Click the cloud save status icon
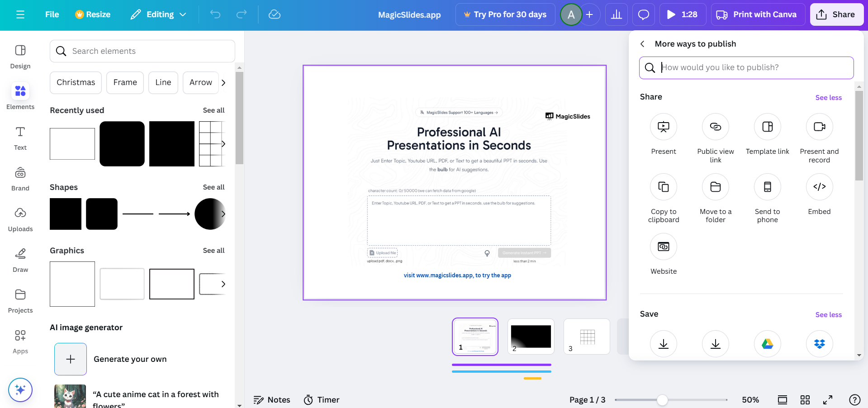The height and width of the screenshot is (408, 868). click(x=275, y=14)
